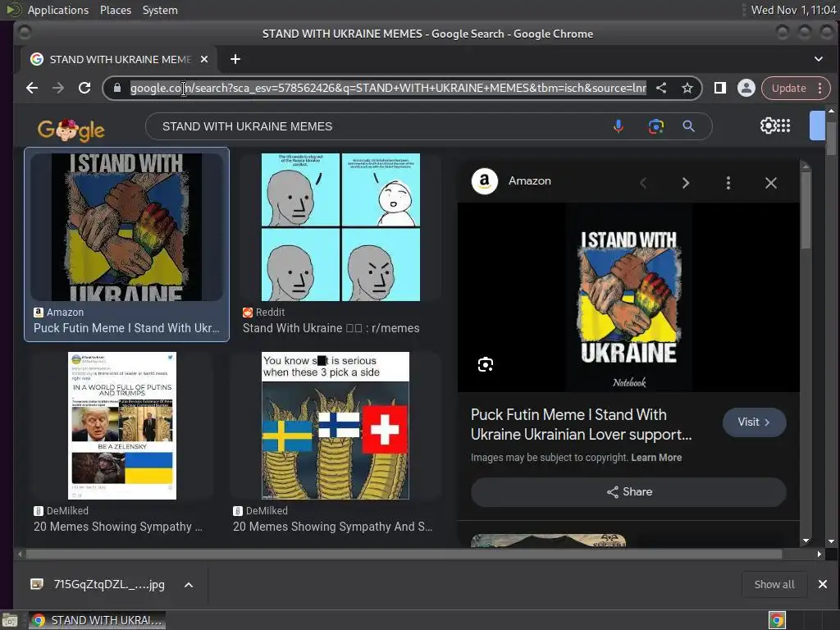The image size is (840, 630).
Task: Open the Chrome side panel
Action: [720, 88]
